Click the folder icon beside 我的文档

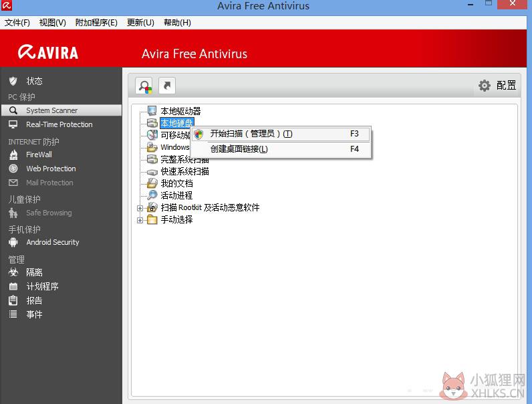(x=152, y=183)
